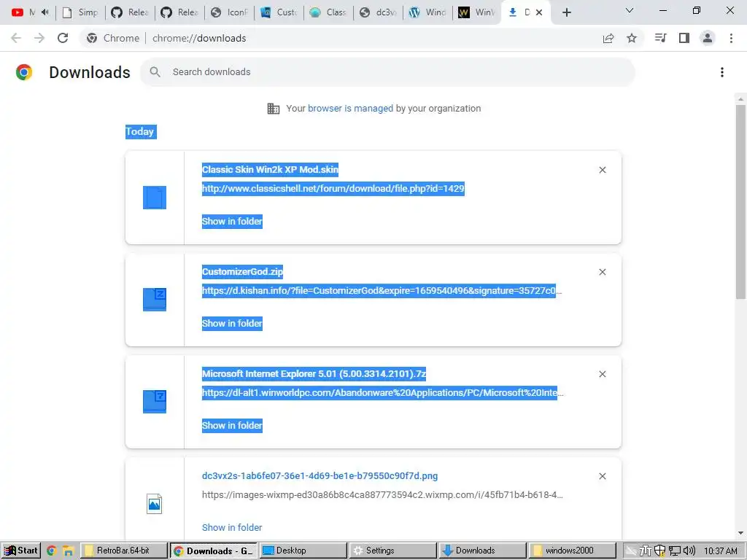The height and width of the screenshot is (560, 747).
Task: Click the browser forward arrow
Action: 39,38
